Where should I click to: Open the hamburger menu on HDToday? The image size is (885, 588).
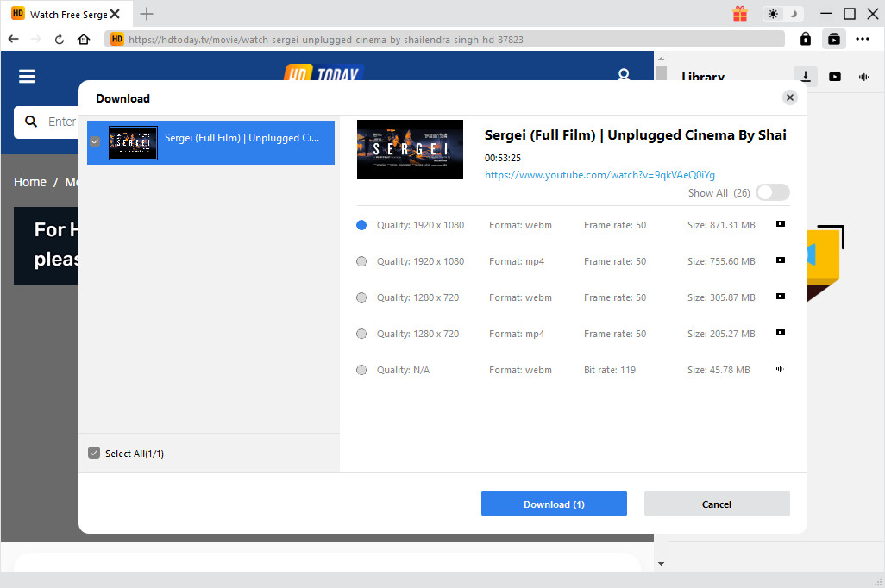point(27,77)
